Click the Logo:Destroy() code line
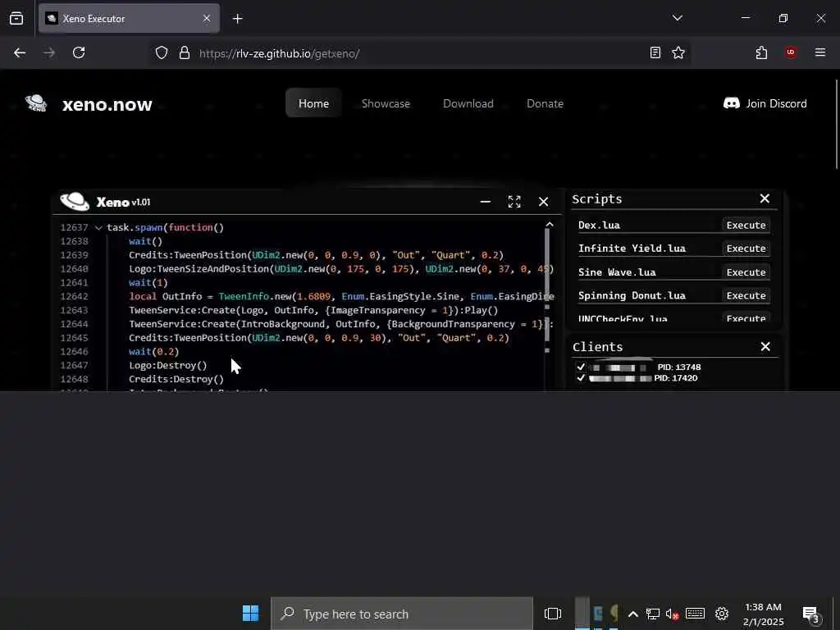The width and height of the screenshot is (840, 630). coord(167,365)
